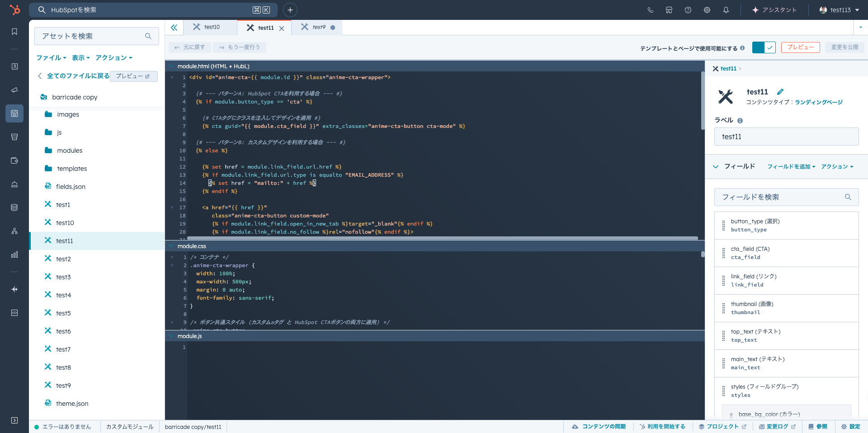Collapse the module.html editor section
Viewport: 868px width, 433px height.
(x=171, y=66)
